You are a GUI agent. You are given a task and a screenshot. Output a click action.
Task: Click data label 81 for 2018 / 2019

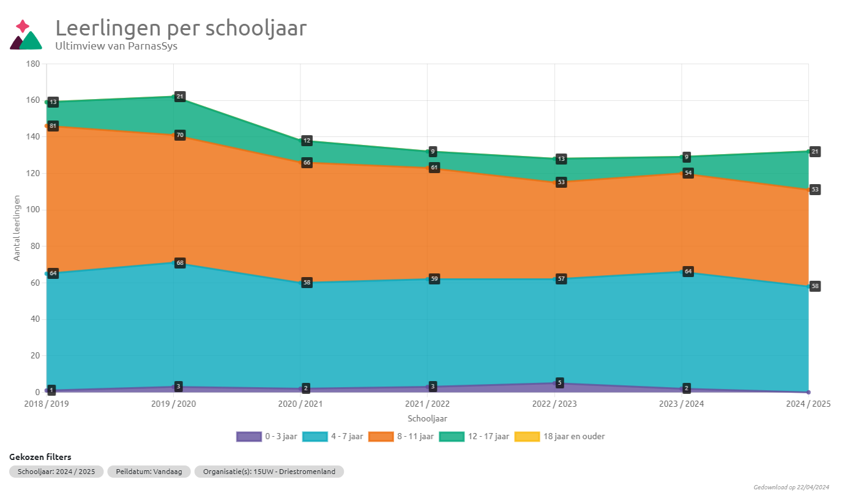(53, 126)
